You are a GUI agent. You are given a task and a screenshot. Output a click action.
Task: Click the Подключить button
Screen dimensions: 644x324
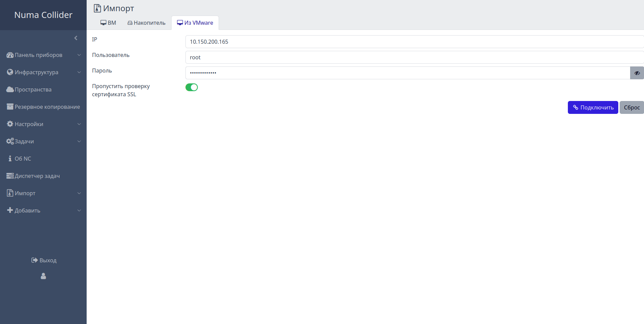[x=593, y=107]
